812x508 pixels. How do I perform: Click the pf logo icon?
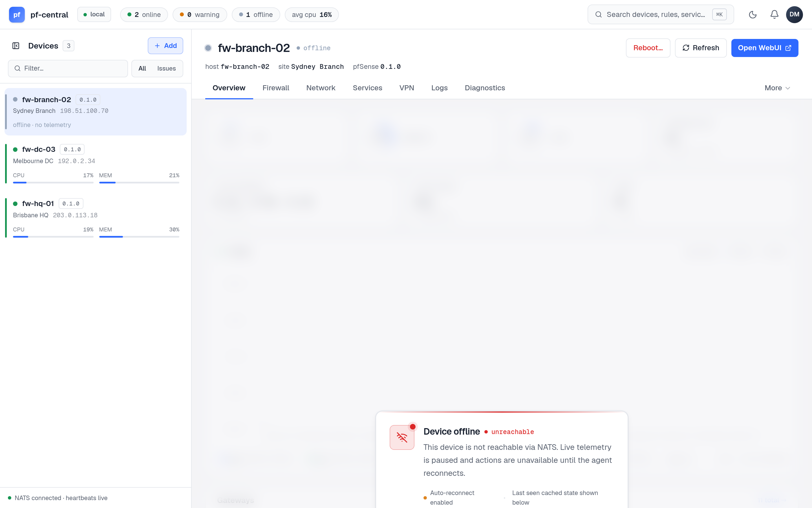(17, 14)
